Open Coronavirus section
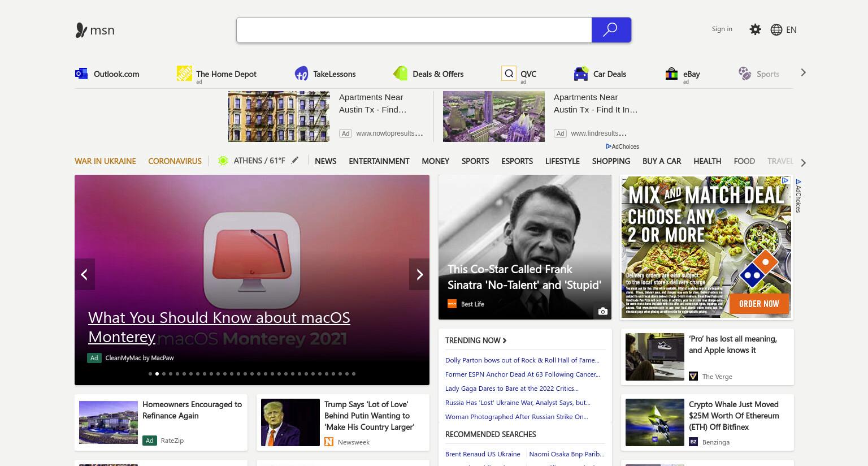This screenshot has width=868, height=466. tap(175, 161)
